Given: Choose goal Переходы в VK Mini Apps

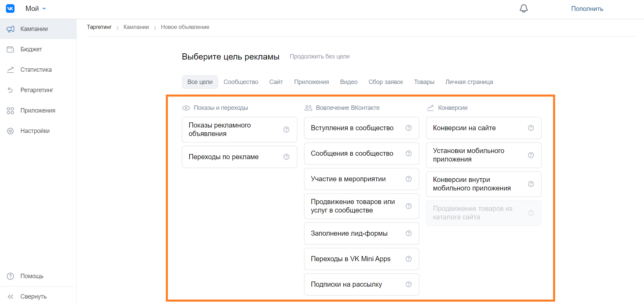Looking at the screenshot, I should coord(361,259).
